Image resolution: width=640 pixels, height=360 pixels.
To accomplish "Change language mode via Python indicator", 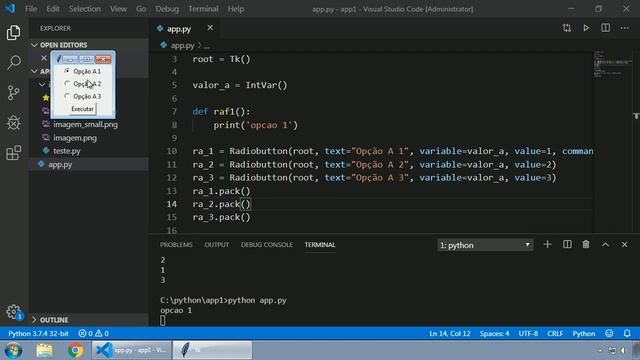I will coord(584,333).
